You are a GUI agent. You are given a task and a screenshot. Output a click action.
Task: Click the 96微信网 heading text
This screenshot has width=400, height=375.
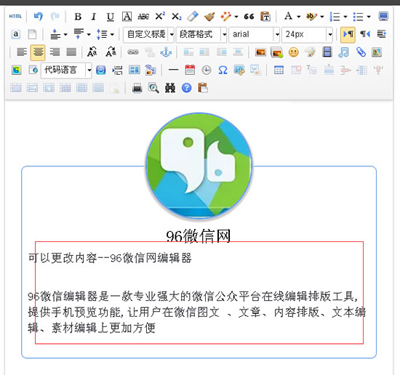[198, 236]
